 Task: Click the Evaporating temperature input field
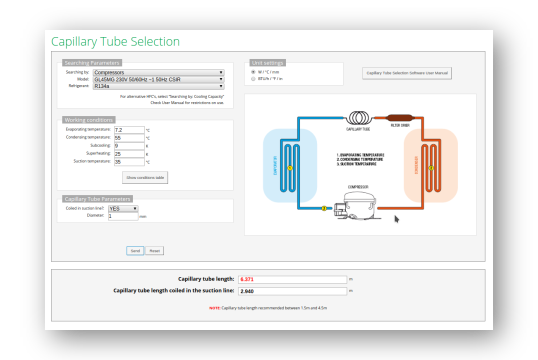129,130
